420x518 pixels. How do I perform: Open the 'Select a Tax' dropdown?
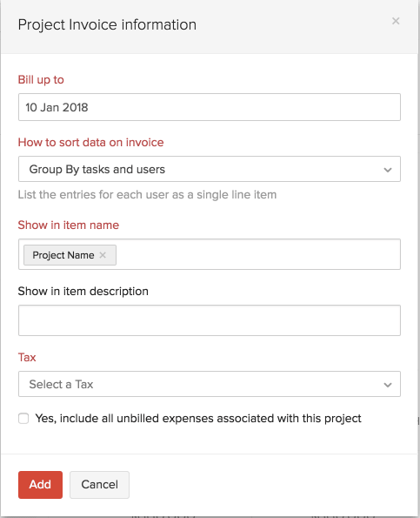(x=210, y=384)
